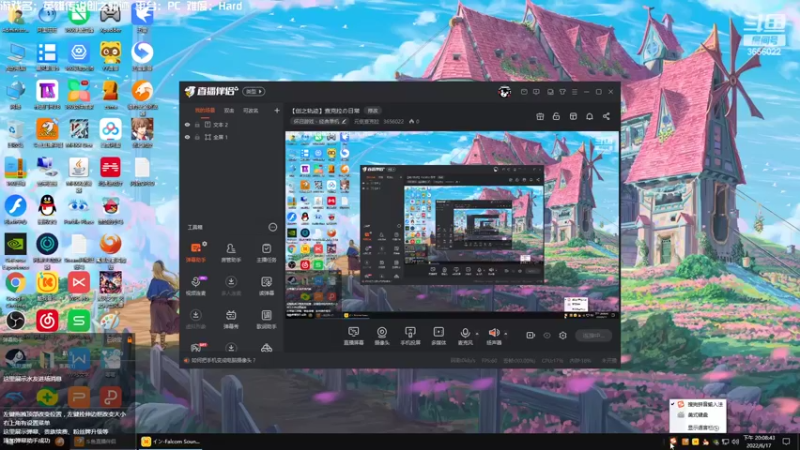
Task: Open the 歌词助手 lyrics assistant tool
Action: coord(266,319)
